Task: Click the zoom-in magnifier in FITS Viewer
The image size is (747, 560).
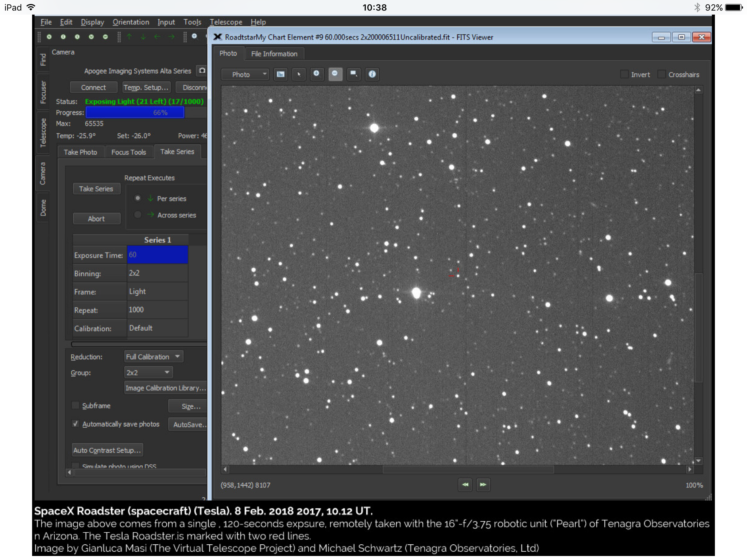Action: pyautogui.click(x=317, y=74)
